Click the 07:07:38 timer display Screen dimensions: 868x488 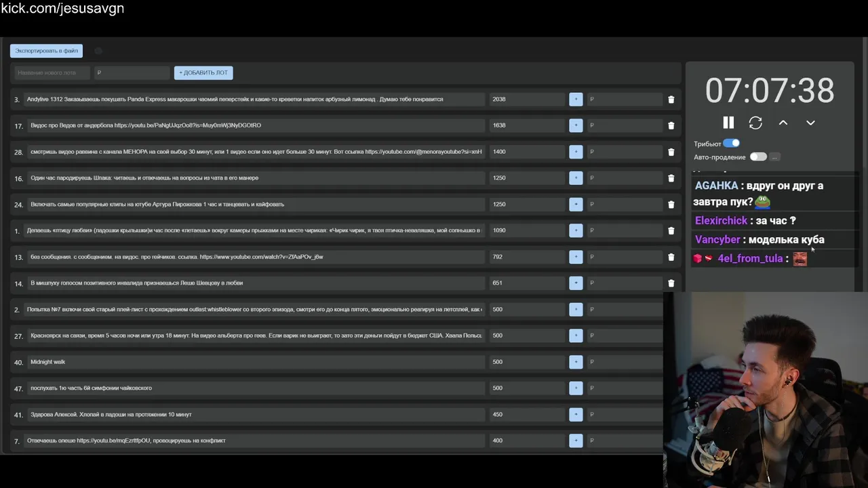(x=770, y=91)
